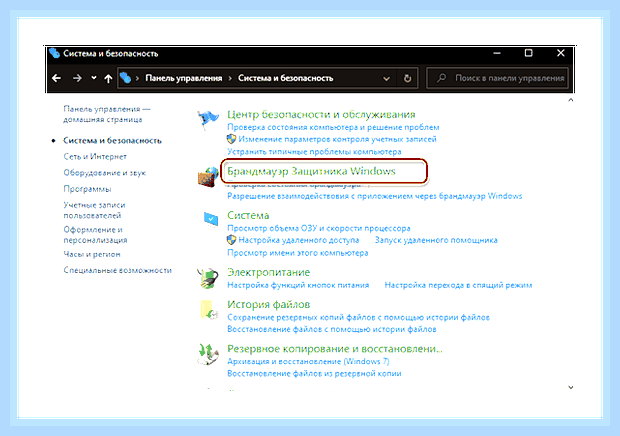Expand the address bar history chevron
Image resolution: width=620 pixels, height=436 pixels.
click(x=386, y=79)
